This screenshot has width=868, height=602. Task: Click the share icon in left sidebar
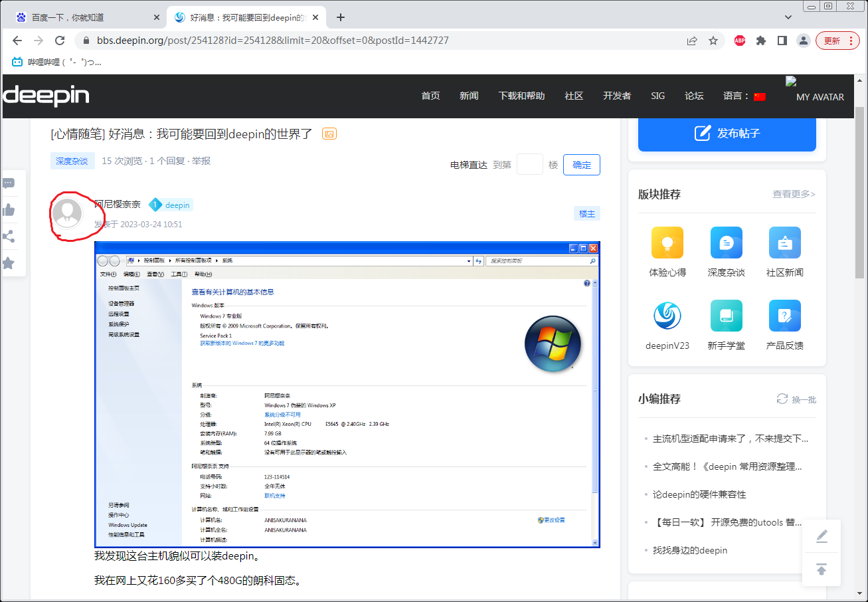9,237
